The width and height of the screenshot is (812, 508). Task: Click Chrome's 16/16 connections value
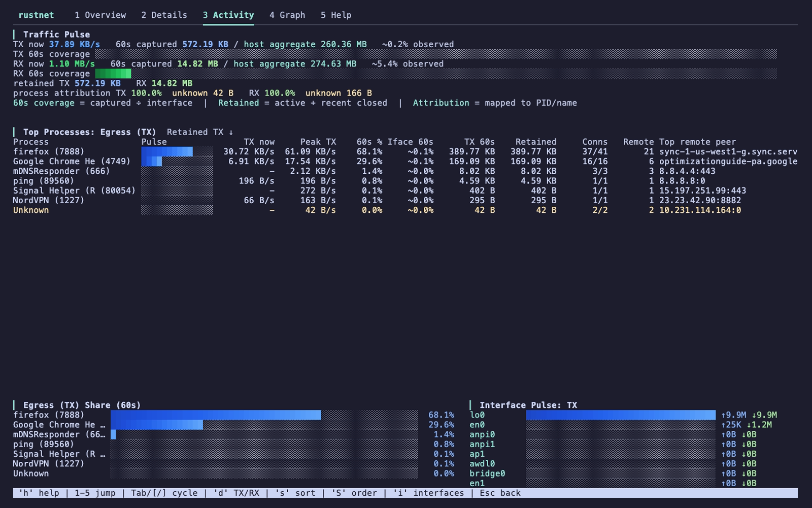595,162
